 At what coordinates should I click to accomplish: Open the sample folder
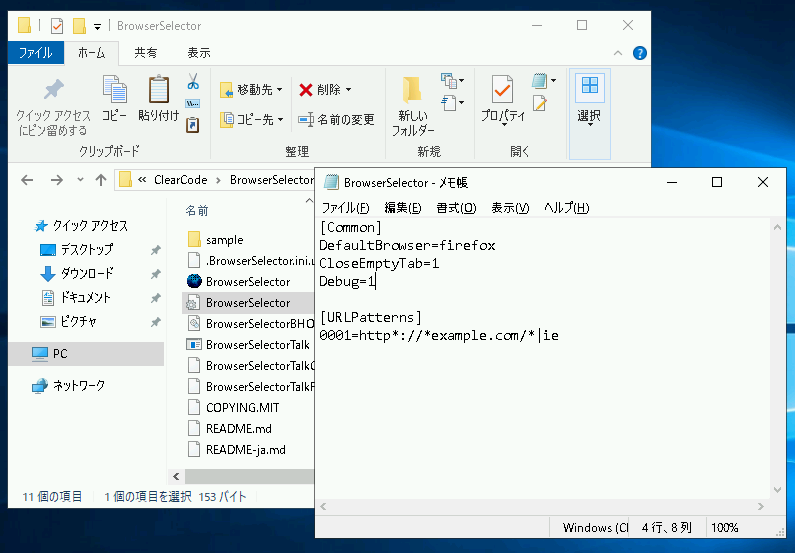pos(215,240)
